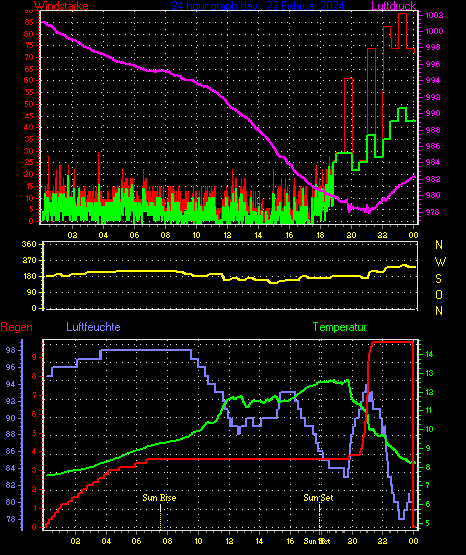Click 984 on the pressure axis

[x=433, y=162]
